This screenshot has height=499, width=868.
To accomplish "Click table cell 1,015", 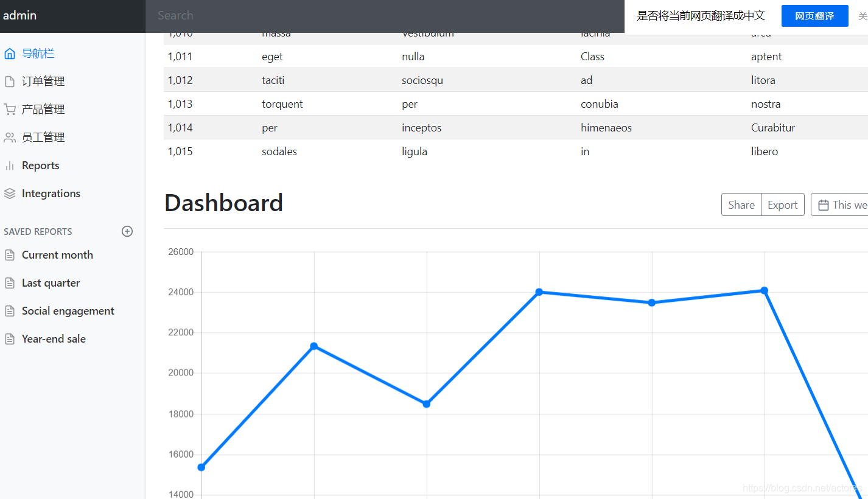I will tap(180, 152).
